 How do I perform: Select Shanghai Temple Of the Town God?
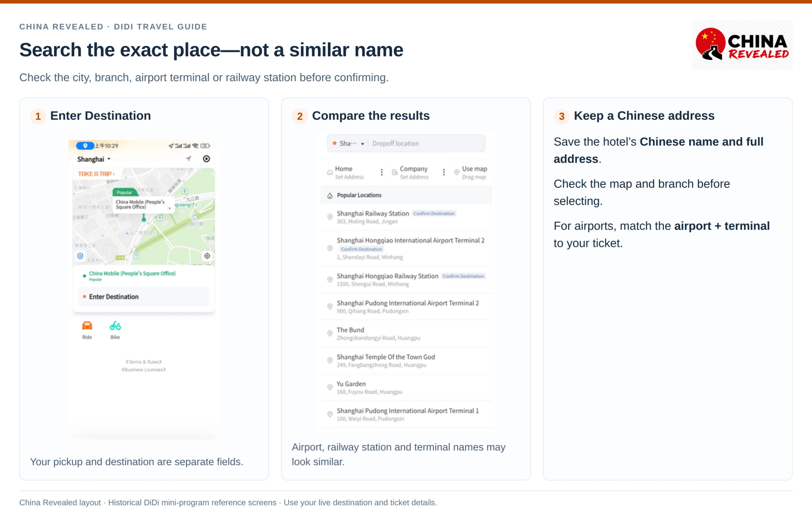[406, 360]
